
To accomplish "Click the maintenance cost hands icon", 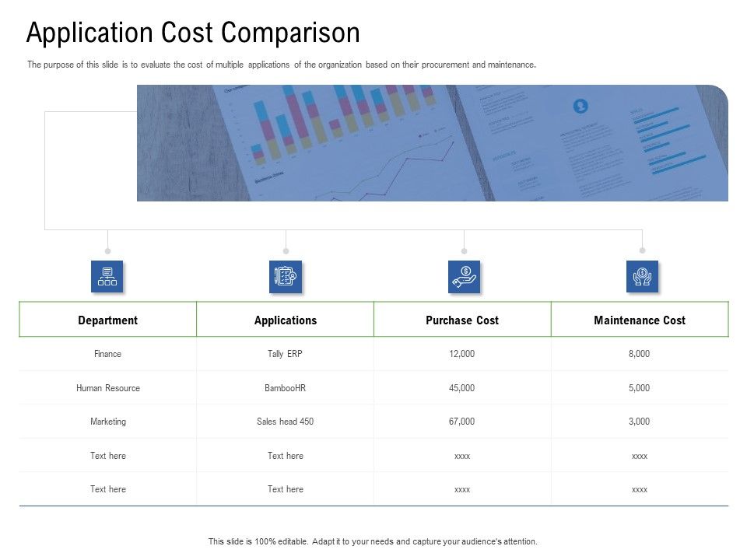I will pos(642,277).
